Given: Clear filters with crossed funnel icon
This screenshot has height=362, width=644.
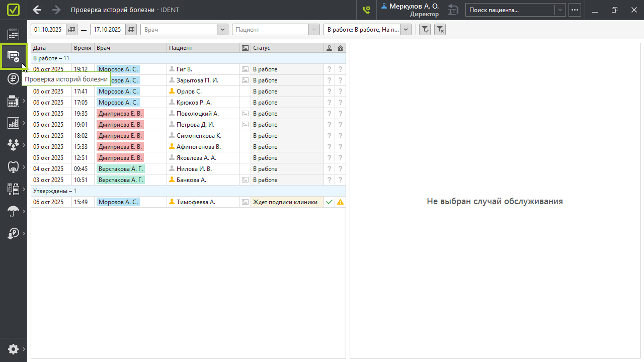Looking at the screenshot, I should 440,30.
